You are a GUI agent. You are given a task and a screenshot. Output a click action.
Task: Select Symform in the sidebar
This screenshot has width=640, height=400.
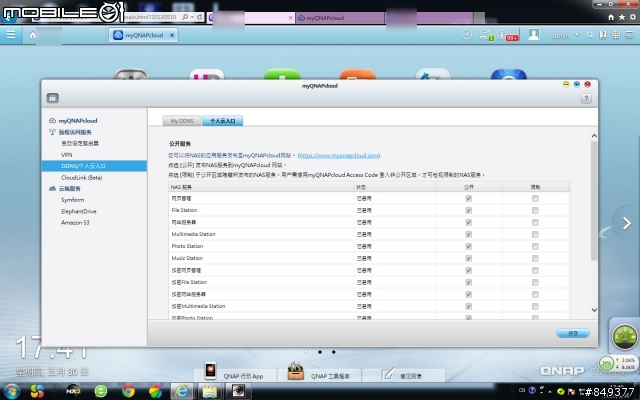72,200
